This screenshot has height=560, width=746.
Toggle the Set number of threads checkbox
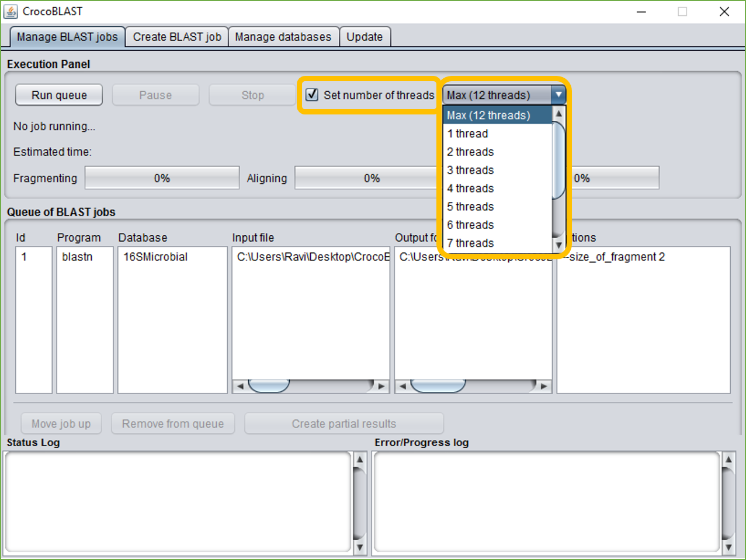click(312, 95)
